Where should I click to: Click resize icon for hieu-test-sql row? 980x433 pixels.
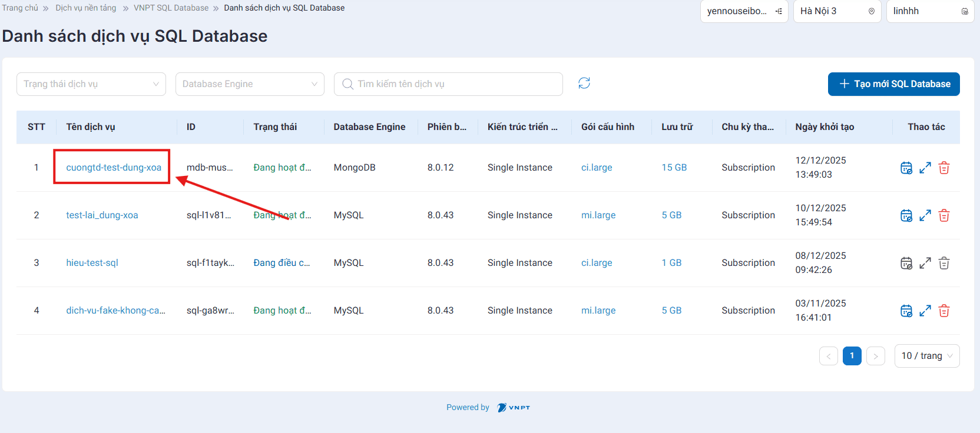[925, 263]
